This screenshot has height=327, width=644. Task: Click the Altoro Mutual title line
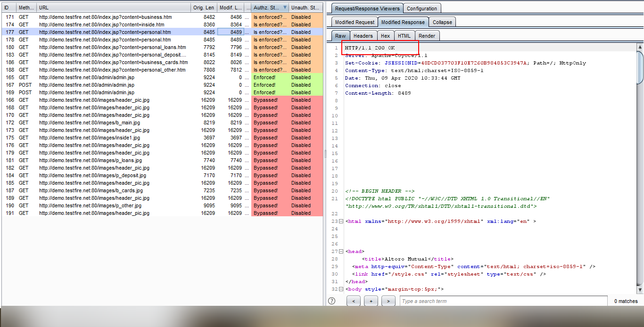[x=407, y=259]
